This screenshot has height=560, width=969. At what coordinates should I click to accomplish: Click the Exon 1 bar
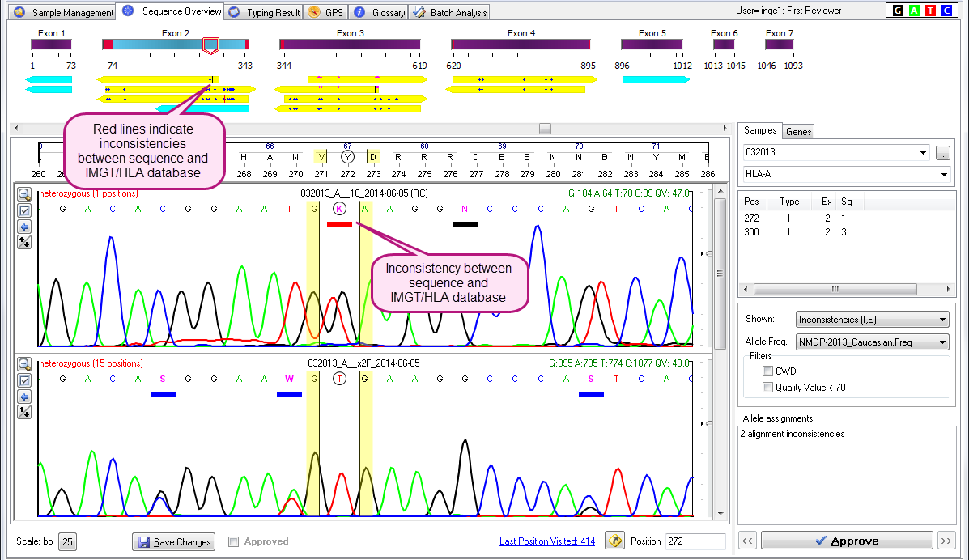pos(51,45)
